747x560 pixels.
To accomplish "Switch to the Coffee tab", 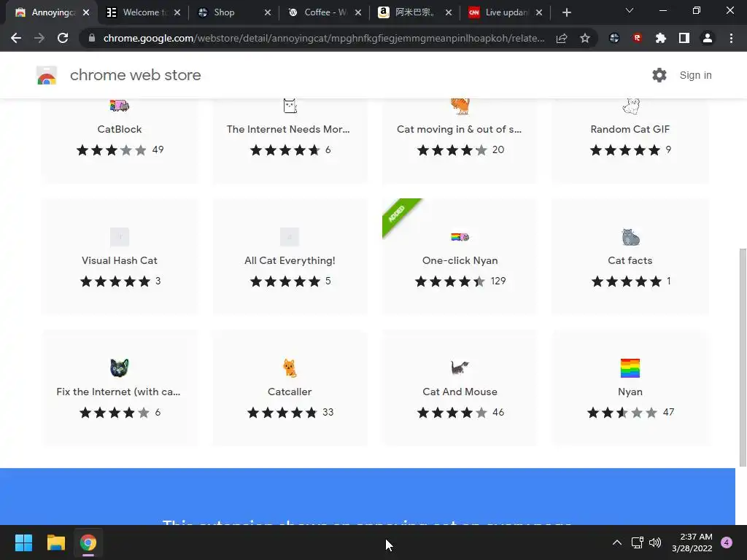I will tap(325, 12).
